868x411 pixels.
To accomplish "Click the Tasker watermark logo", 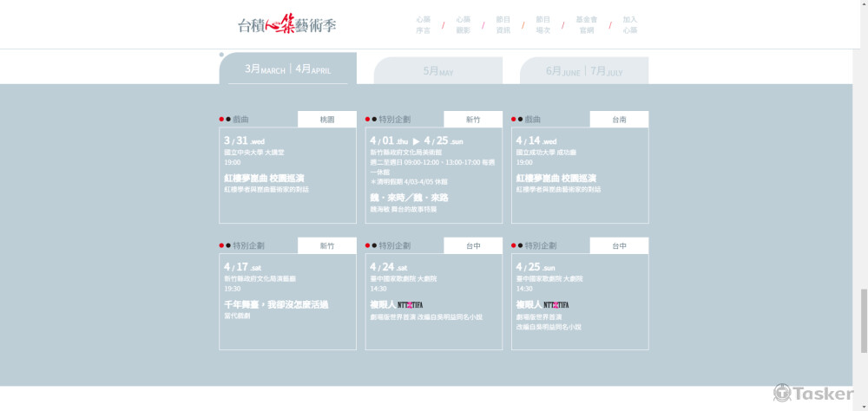I will (813, 394).
